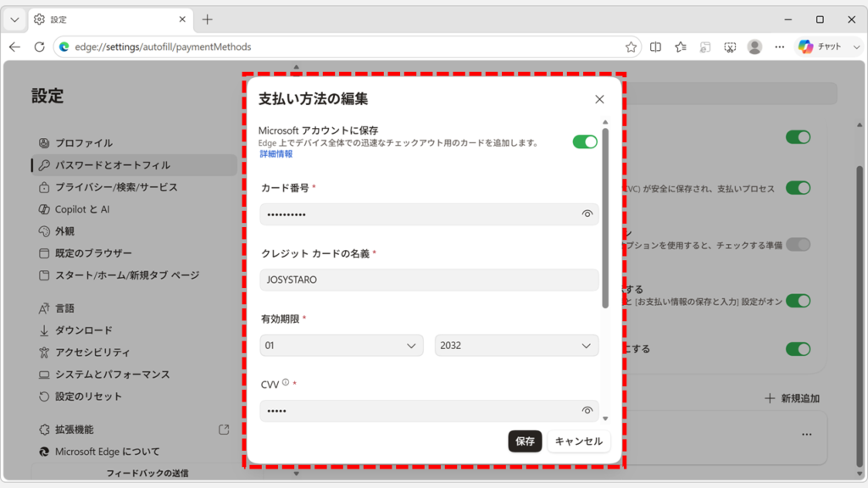This screenshot has height=488, width=868.
Task: Select システムとパフォーマンス in the sidebar
Action: [x=135, y=374]
